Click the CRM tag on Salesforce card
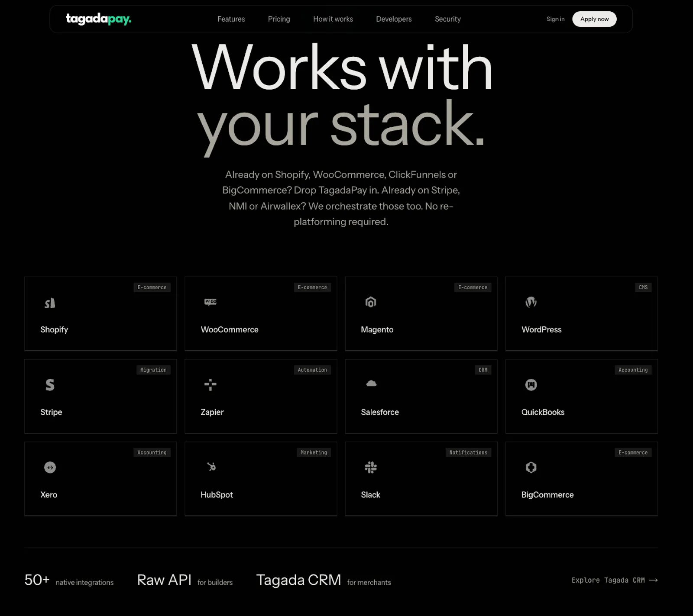The height and width of the screenshot is (616, 693). pyautogui.click(x=483, y=370)
